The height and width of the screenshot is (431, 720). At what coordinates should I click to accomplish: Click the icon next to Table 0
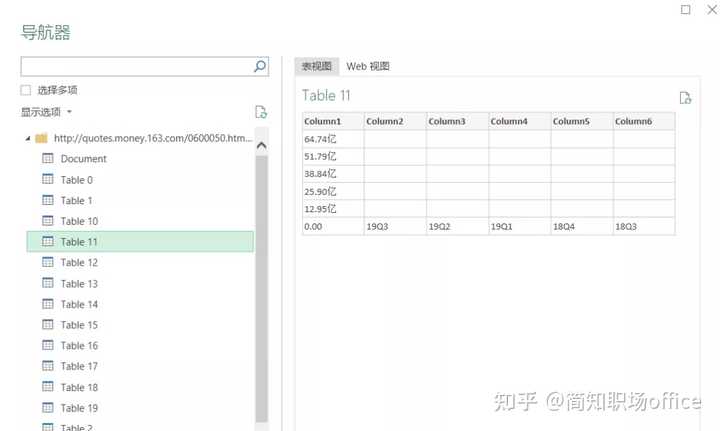(x=48, y=179)
